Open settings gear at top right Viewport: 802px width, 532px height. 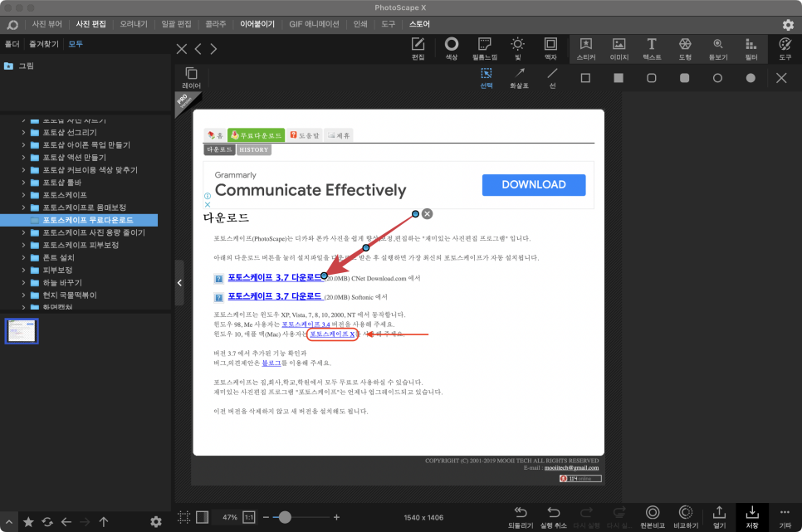[x=788, y=25]
